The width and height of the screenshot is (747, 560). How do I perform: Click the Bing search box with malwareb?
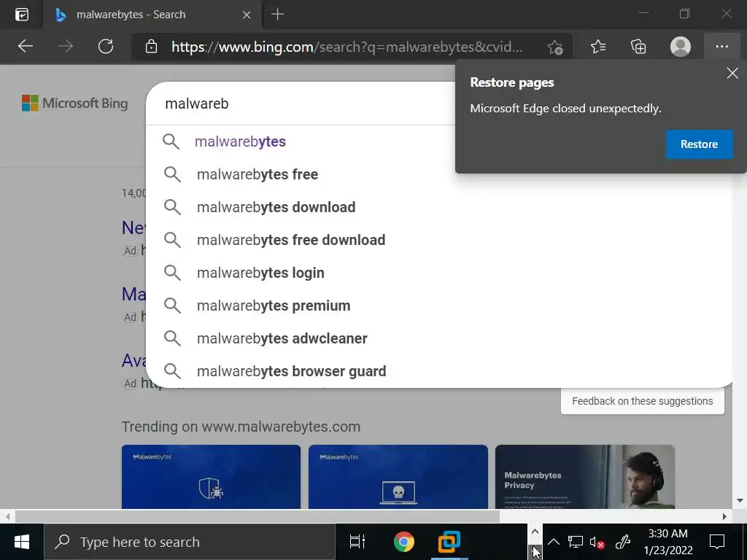300,104
